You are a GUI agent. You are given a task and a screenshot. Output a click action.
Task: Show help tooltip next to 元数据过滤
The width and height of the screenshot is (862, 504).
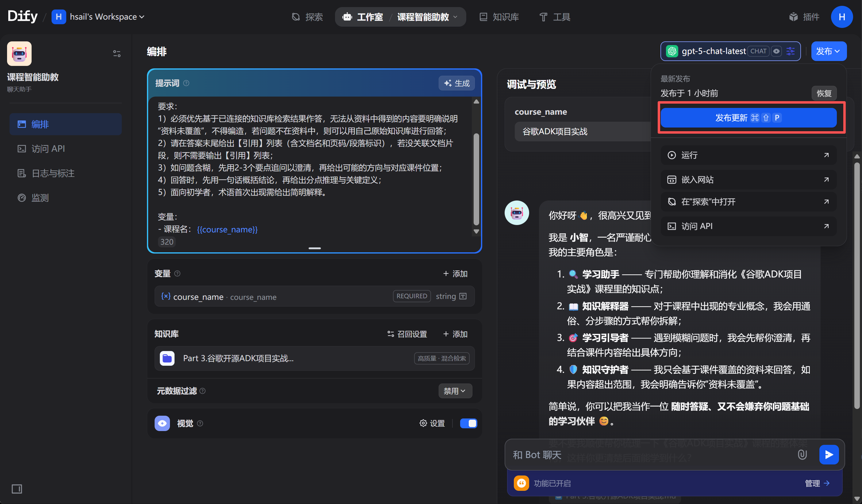click(x=202, y=391)
